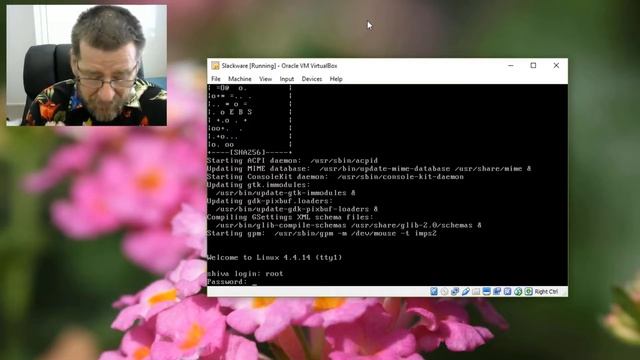Click the 'Starting ACPI daemon' console line
Screen dimensions: 640x360
click(x=292, y=160)
